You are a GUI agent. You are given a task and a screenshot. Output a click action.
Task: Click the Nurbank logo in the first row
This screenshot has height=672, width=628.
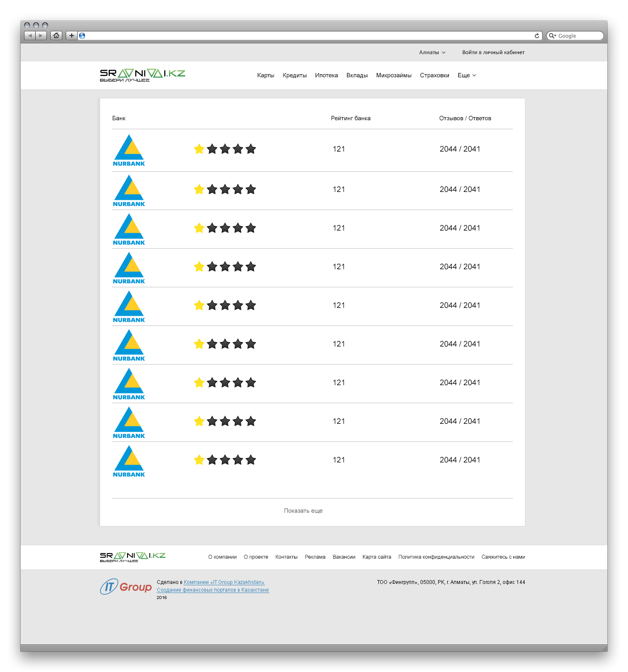point(129,150)
